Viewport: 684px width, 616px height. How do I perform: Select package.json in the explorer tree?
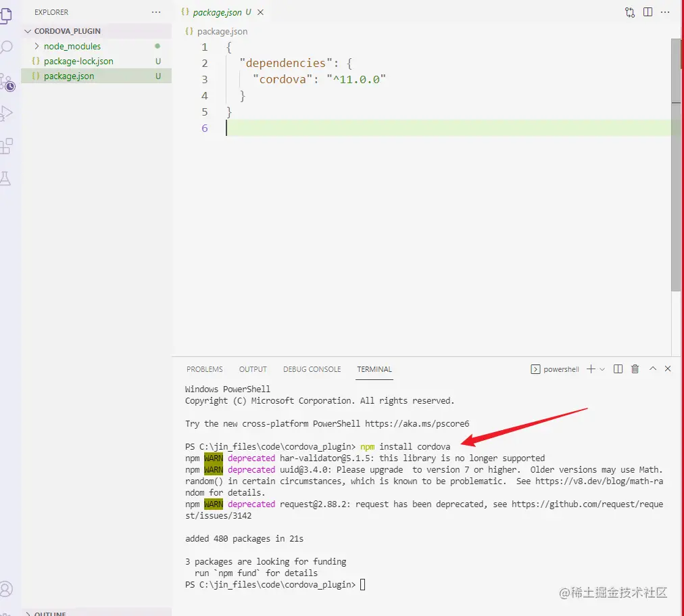click(96, 76)
